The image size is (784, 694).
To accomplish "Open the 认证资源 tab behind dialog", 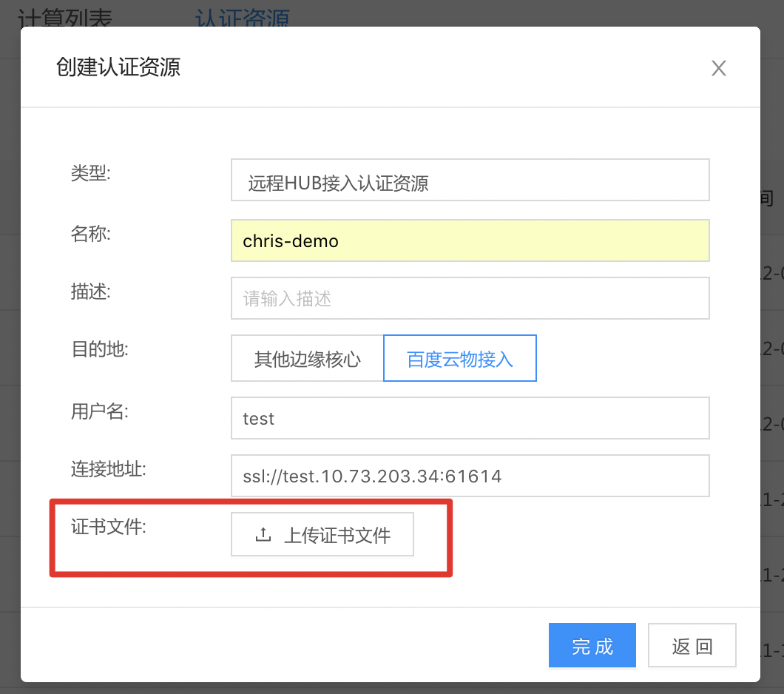I will pyautogui.click(x=242, y=18).
